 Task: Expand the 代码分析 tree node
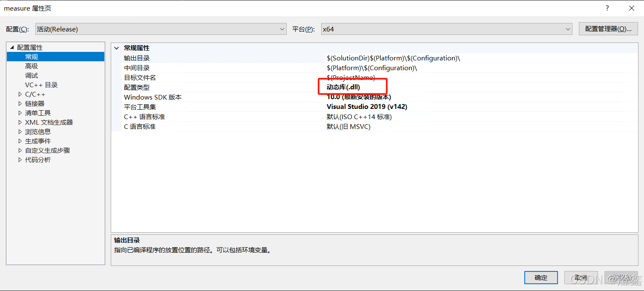coord(20,160)
